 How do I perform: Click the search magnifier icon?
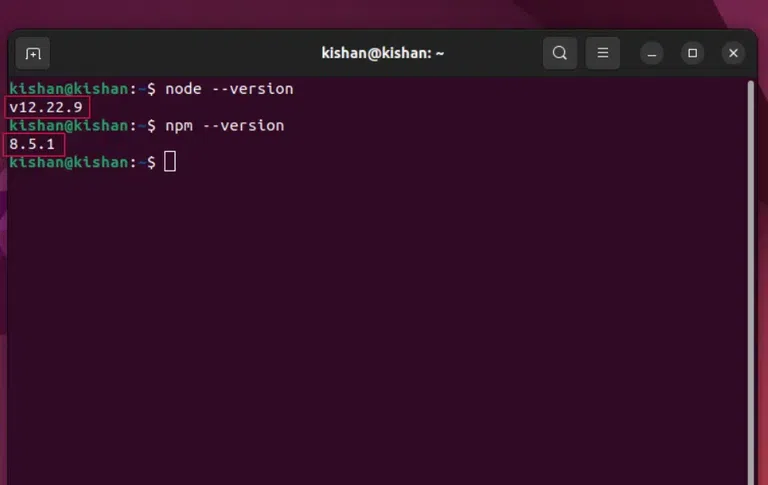[x=560, y=53]
